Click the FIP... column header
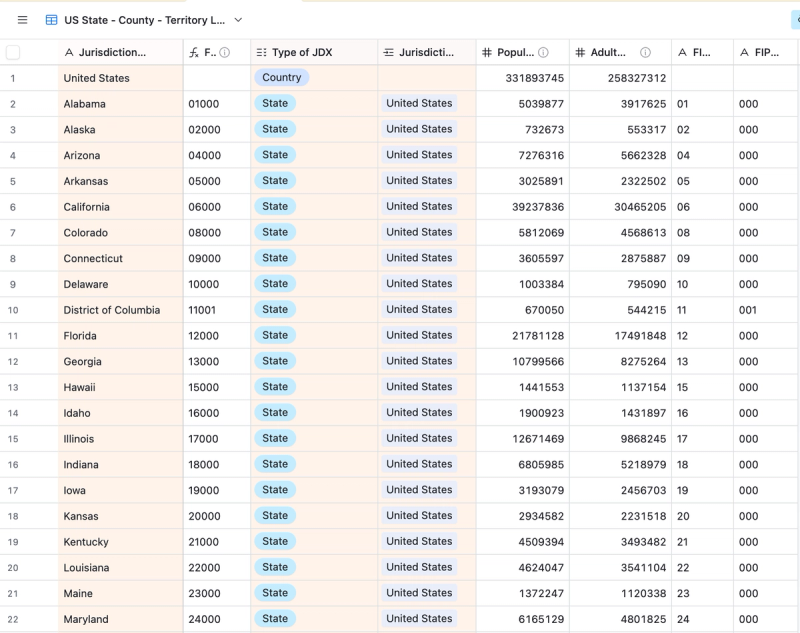800x633 pixels. (x=766, y=52)
